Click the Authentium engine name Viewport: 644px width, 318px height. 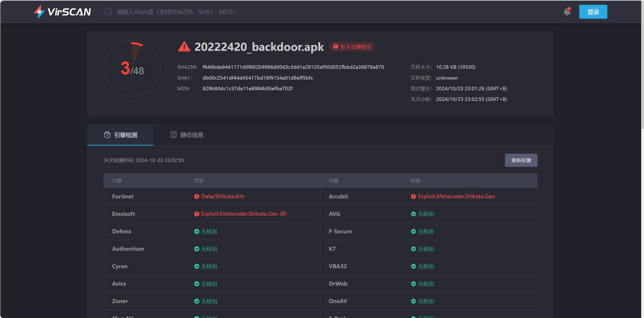(x=128, y=249)
